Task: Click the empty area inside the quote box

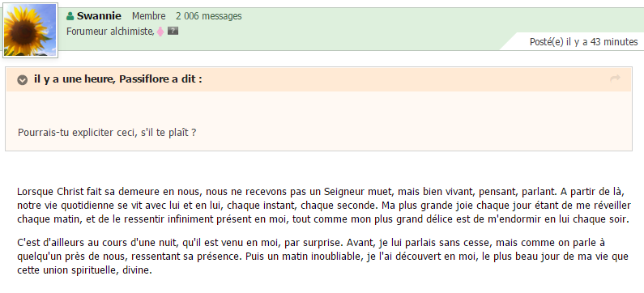Action: point(318,108)
